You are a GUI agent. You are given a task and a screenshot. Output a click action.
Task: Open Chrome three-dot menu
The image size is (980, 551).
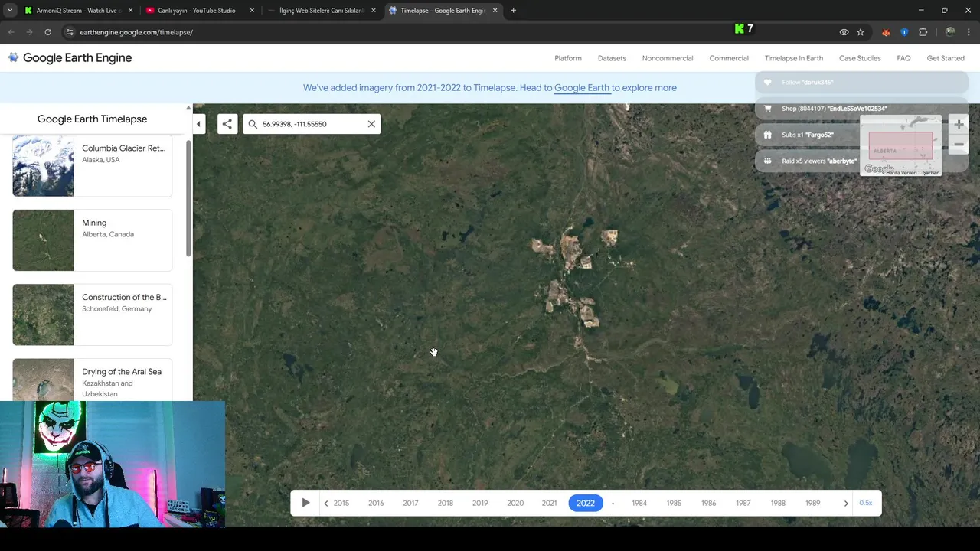(969, 32)
